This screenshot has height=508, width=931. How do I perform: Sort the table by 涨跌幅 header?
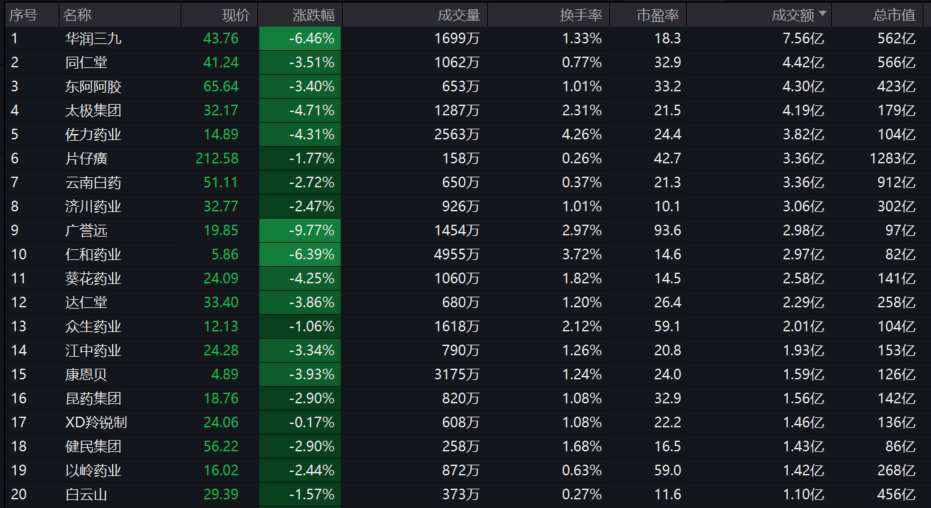314,15
